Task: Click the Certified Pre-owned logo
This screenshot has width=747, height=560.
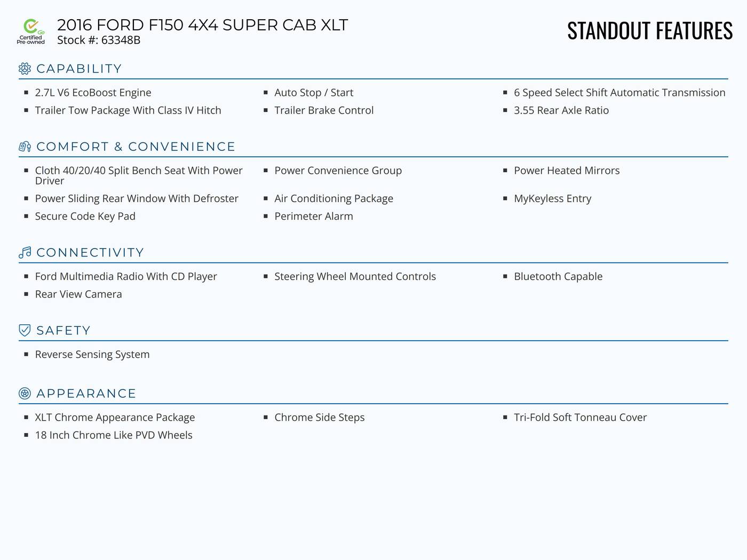Action: 31,31
